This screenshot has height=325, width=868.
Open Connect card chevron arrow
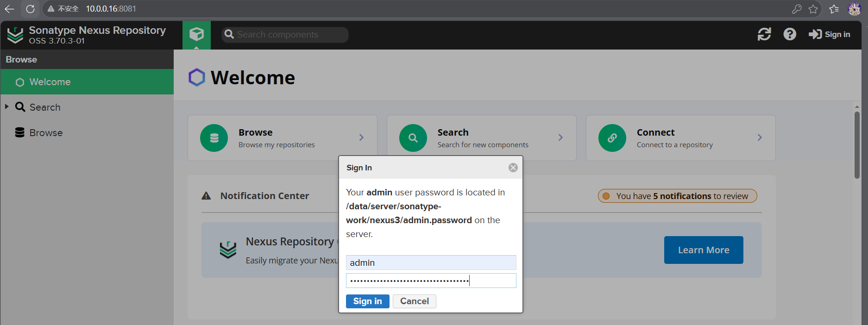(760, 137)
